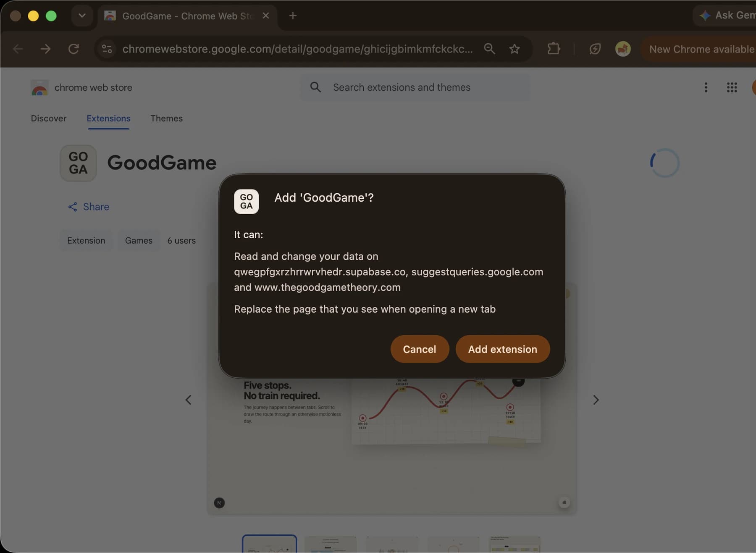The height and width of the screenshot is (553, 756).
Task: Open the Google apps grid
Action: tap(732, 87)
